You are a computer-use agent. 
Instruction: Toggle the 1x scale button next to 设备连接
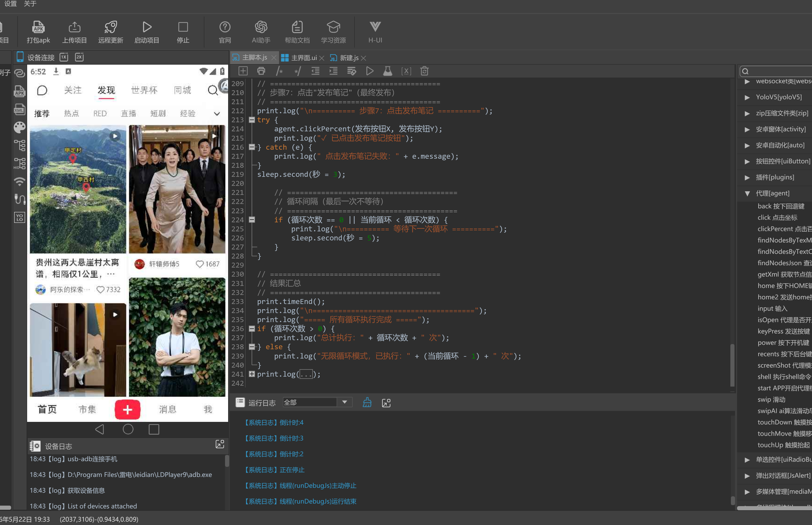pyautogui.click(x=64, y=57)
